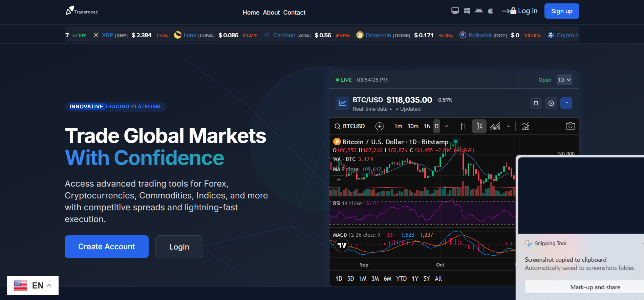This screenshot has width=644, height=300.
Task: Click the Vol BTC indicator legend
Action: 353,159
